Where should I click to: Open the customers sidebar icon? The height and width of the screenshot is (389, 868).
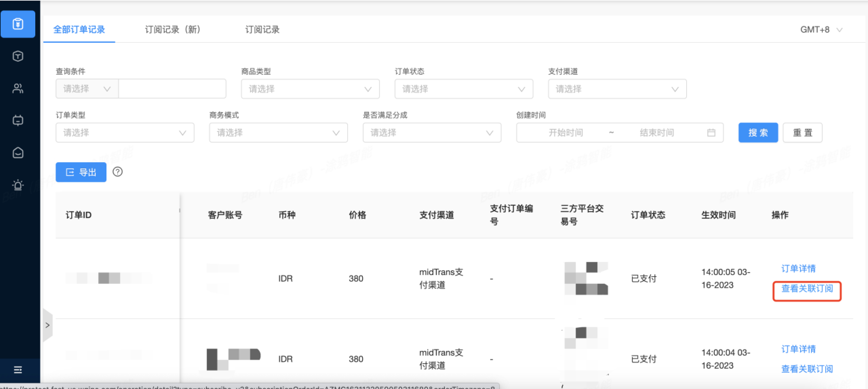pyautogui.click(x=18, y=88)
